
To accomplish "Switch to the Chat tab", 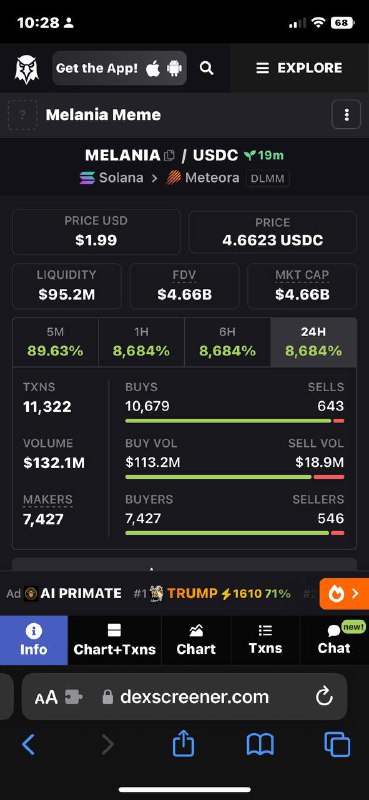I will (x=334, y=640).
